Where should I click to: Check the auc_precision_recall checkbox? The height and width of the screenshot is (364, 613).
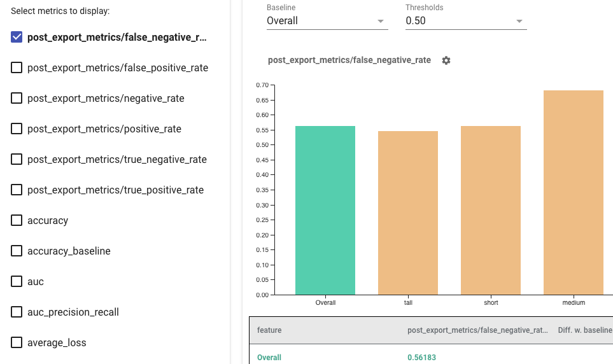(17, 312)
